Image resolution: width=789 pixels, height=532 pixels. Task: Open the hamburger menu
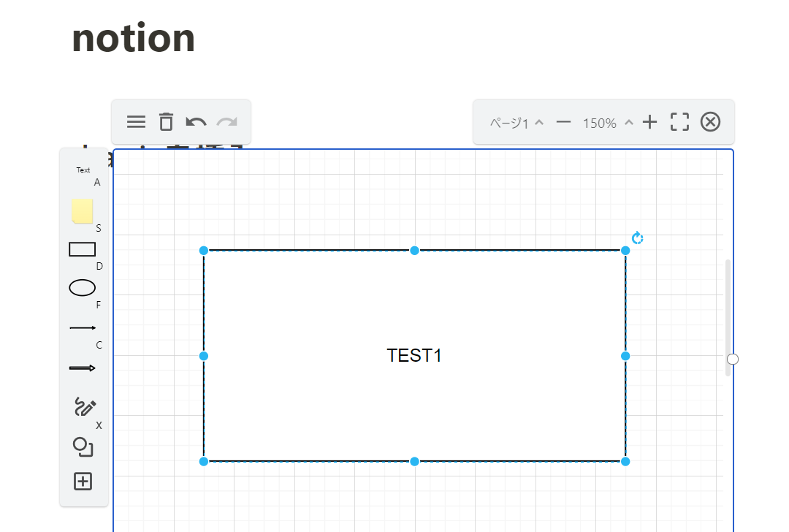136,122
